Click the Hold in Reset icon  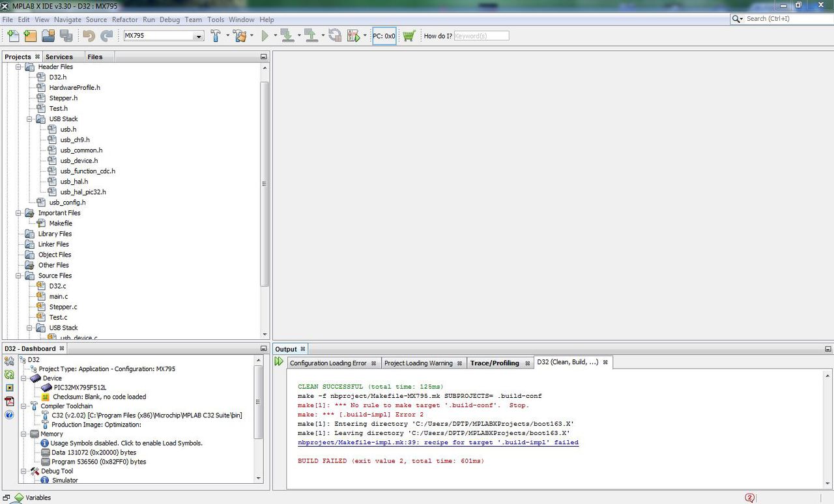[335, 36]
